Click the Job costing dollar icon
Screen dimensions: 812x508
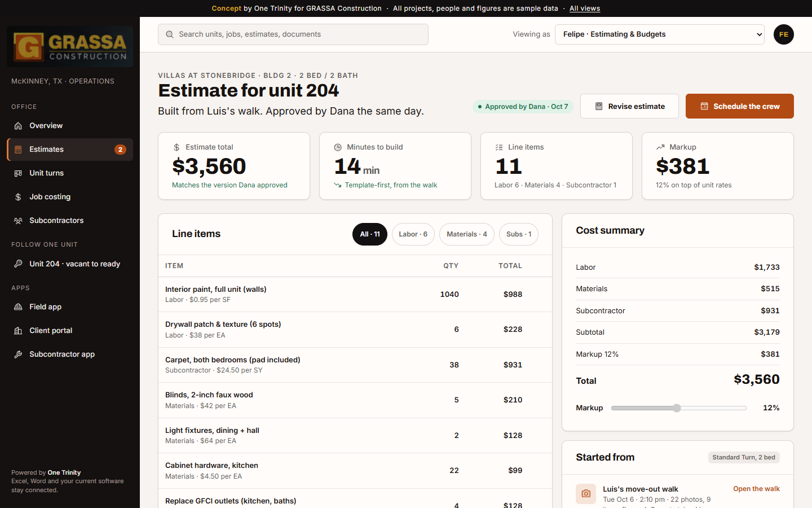(x=18, y=197)
